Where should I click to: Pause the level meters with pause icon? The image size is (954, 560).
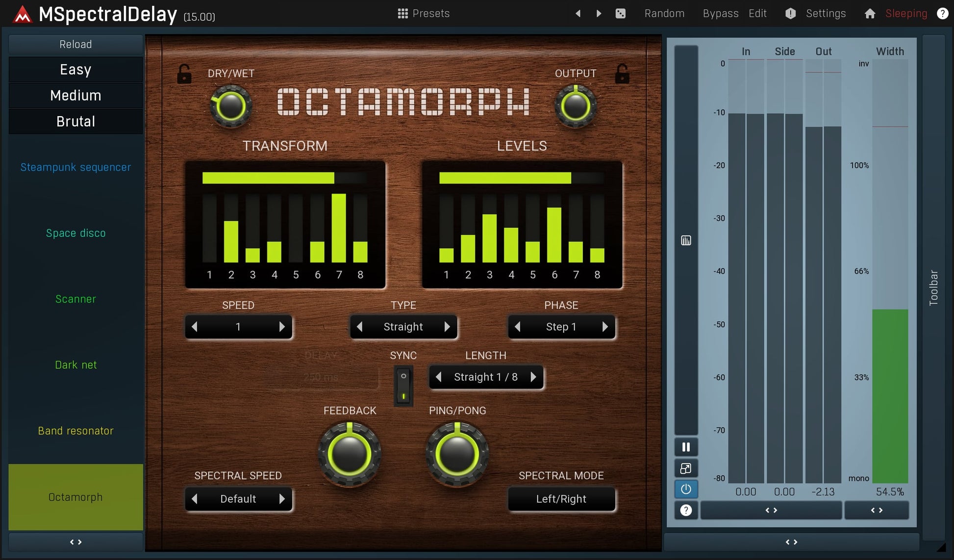pyautogui.click(x=686, y=446)
